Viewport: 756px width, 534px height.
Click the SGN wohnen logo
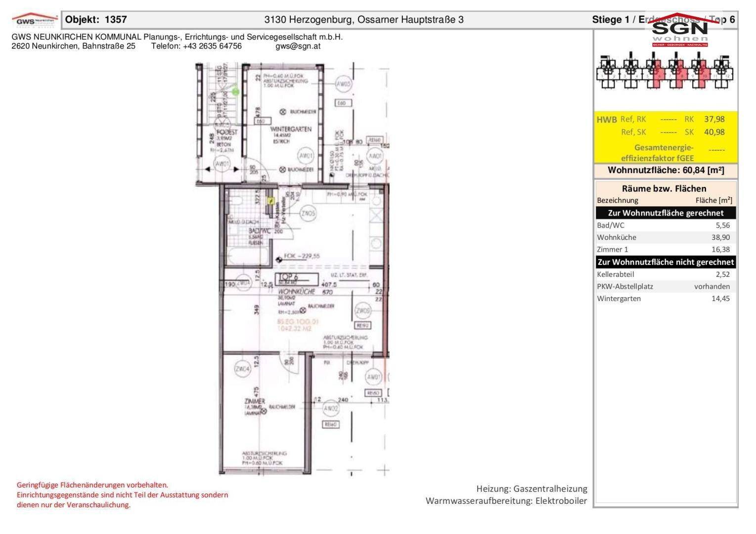tap(680, 31)
